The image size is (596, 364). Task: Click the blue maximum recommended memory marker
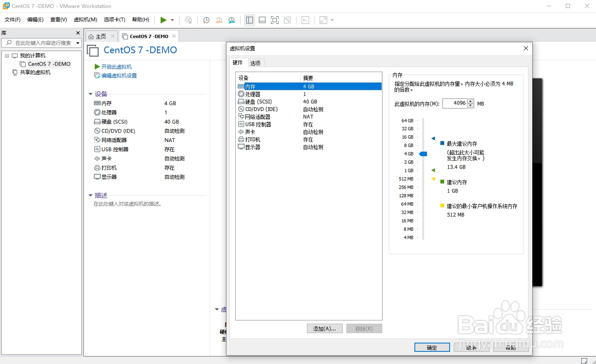(x=433, y=138)
